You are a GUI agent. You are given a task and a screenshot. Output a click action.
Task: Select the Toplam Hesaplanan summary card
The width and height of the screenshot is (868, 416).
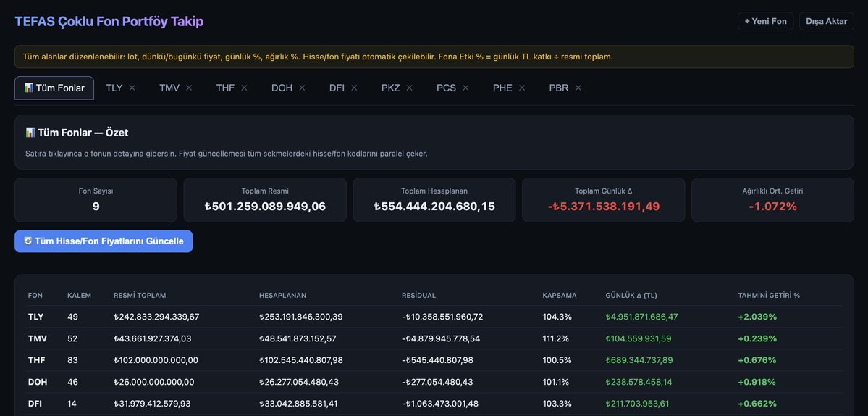point(434,200)
